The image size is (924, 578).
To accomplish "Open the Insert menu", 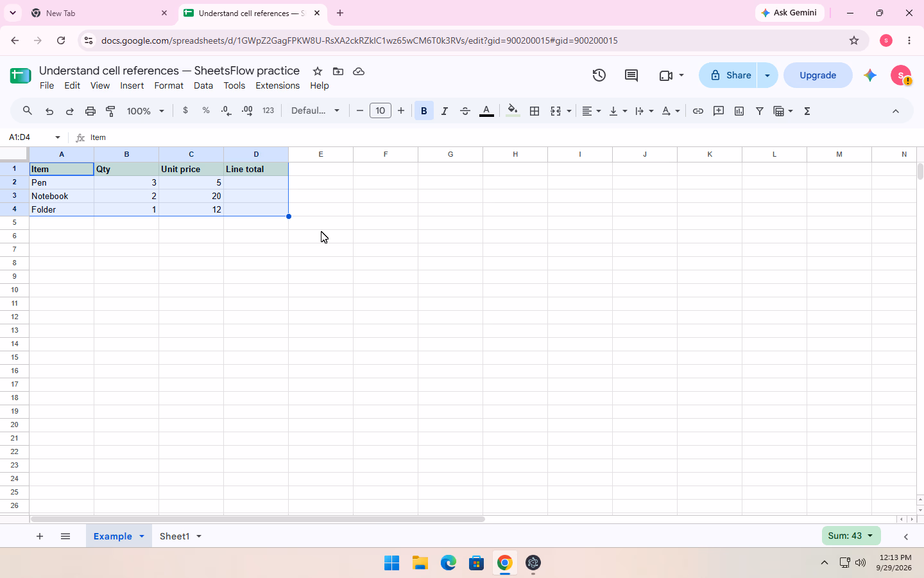I will [132, 85].
